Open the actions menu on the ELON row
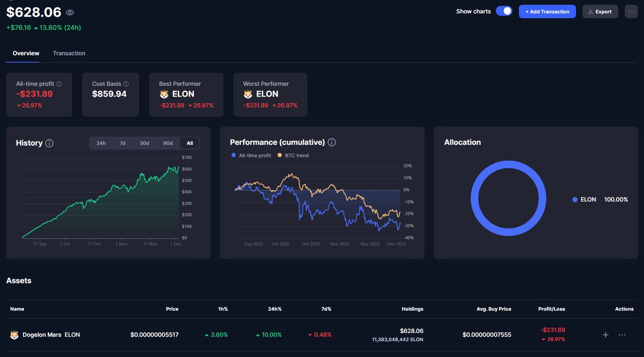 (623, 334)
